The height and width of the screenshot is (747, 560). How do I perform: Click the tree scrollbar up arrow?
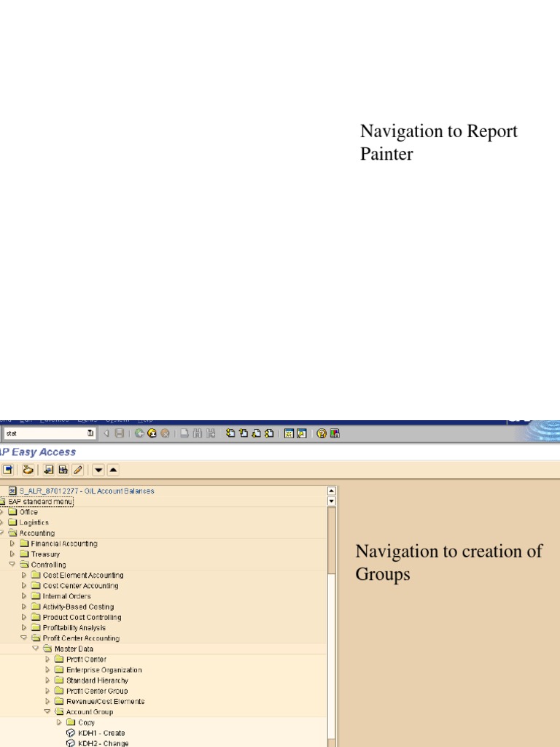coord(332,491)
